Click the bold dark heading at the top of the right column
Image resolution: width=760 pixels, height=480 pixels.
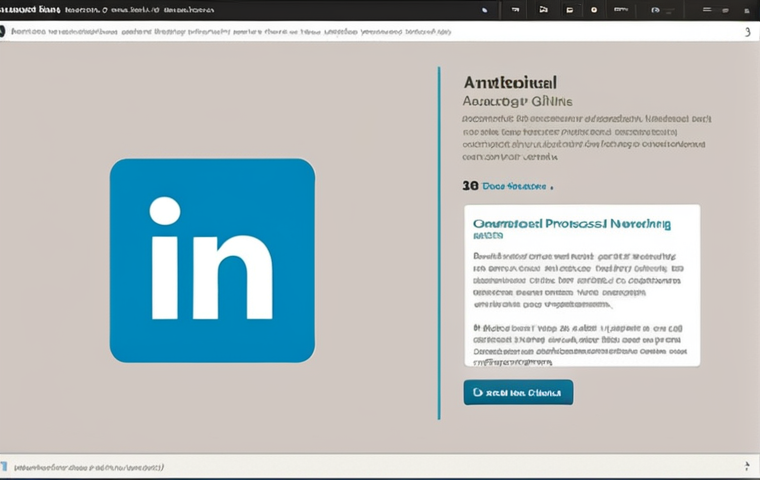tap(510, 82)
